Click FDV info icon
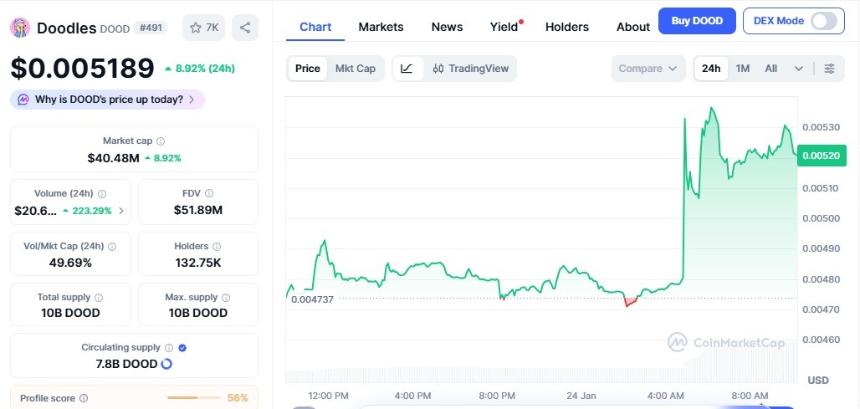Viewport: 860px width, 409px height. [209, 193]
